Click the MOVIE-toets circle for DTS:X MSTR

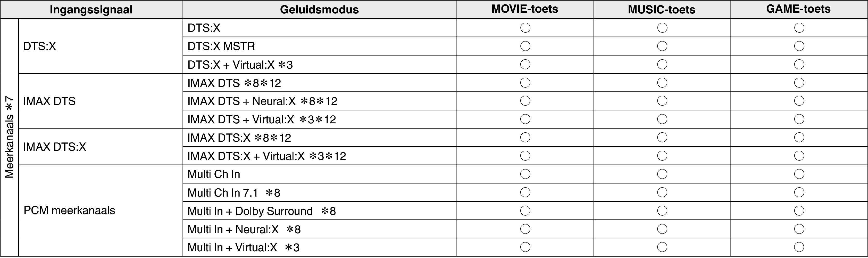click(525, 46)
